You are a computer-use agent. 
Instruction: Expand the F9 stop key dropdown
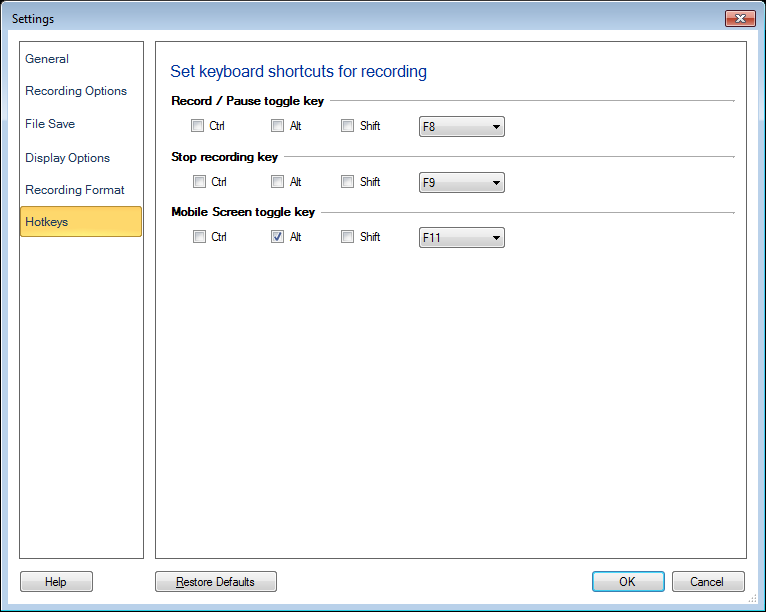(461, 182)
